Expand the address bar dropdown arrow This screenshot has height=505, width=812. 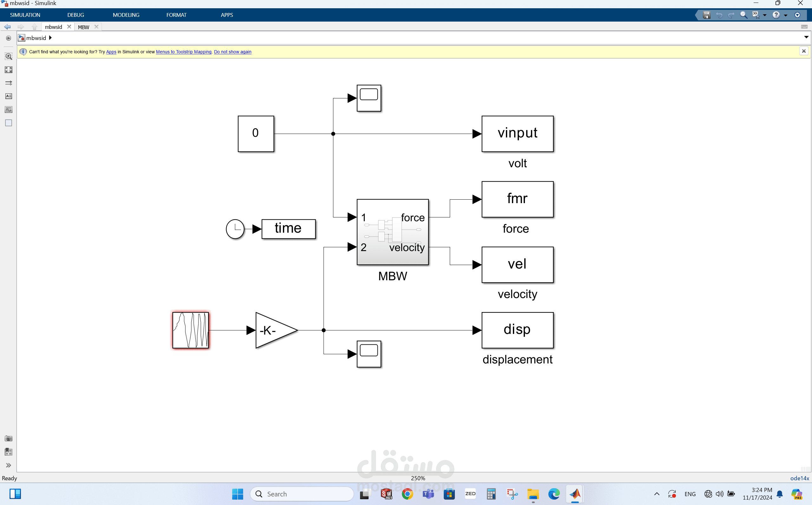[806, 37]
